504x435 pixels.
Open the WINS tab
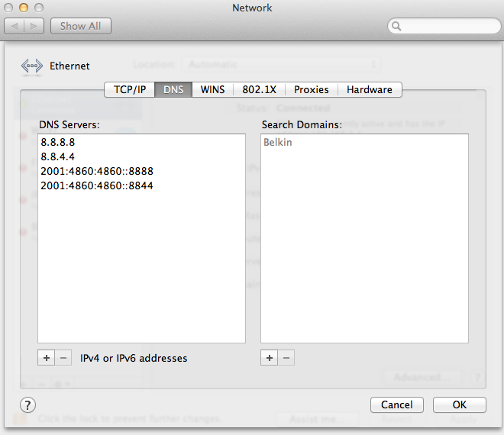[212, 89]
